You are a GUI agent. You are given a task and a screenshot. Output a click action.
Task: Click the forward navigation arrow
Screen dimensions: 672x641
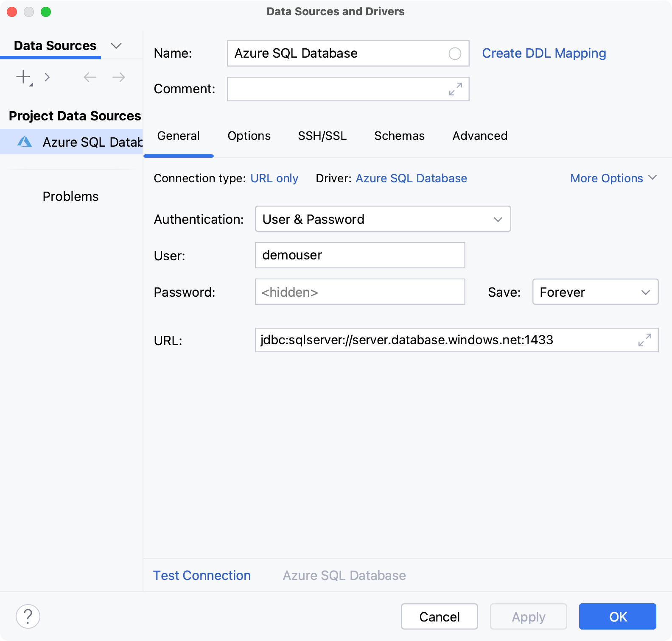tap(119, 77)
